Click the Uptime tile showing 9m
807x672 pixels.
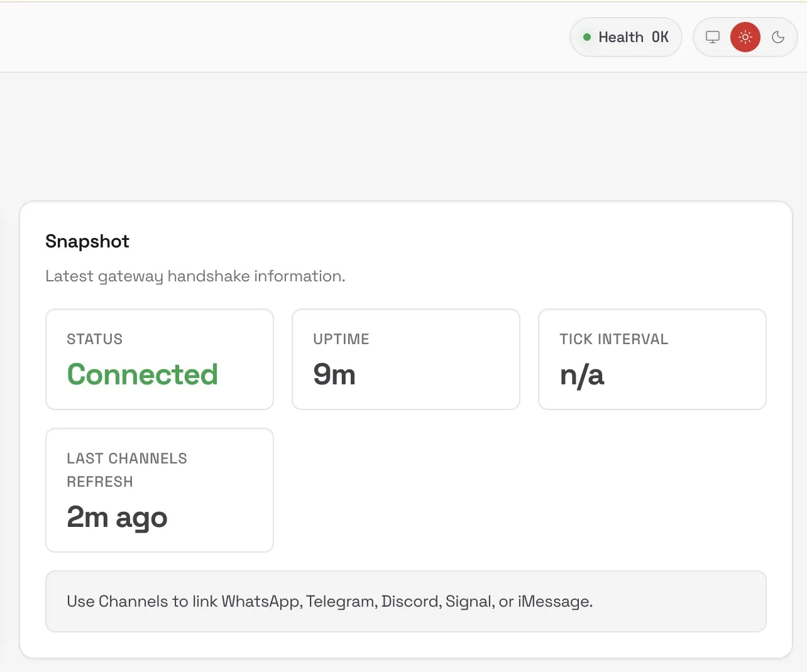[405, 359]
